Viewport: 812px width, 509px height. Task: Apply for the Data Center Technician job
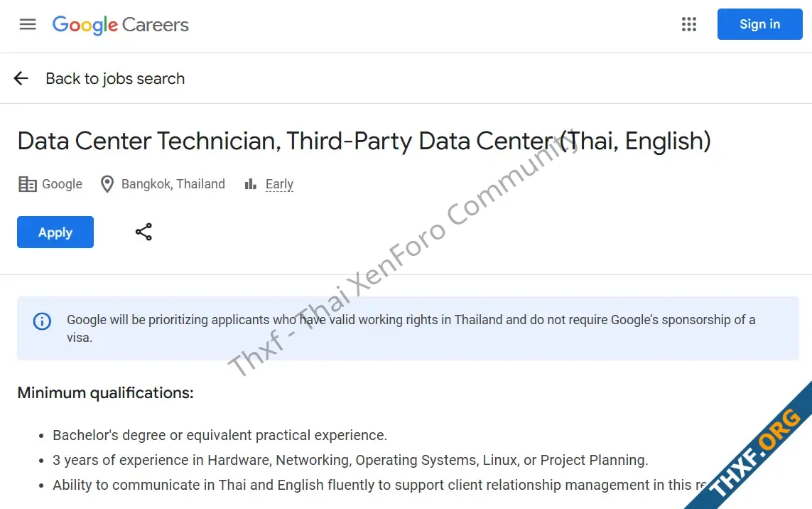(x=55, y=232)
